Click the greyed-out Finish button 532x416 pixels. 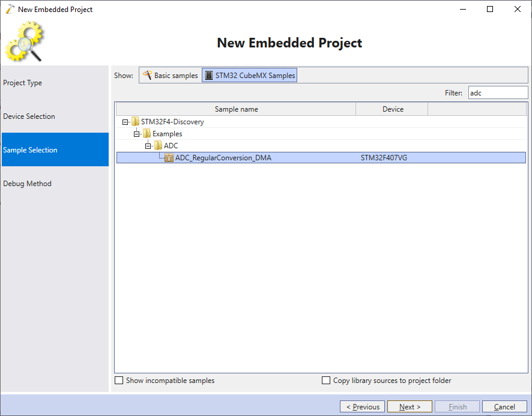pos(457,406)
